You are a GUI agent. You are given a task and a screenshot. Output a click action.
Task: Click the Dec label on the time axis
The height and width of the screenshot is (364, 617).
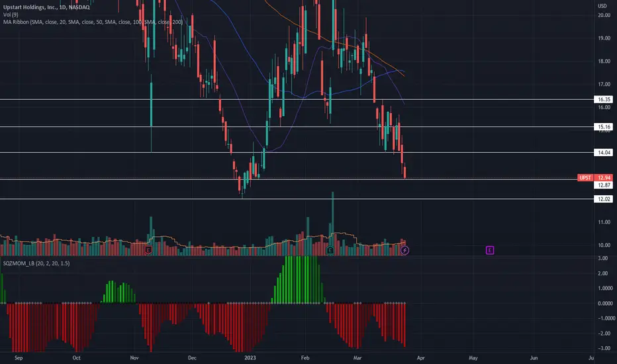coord(192,357)
